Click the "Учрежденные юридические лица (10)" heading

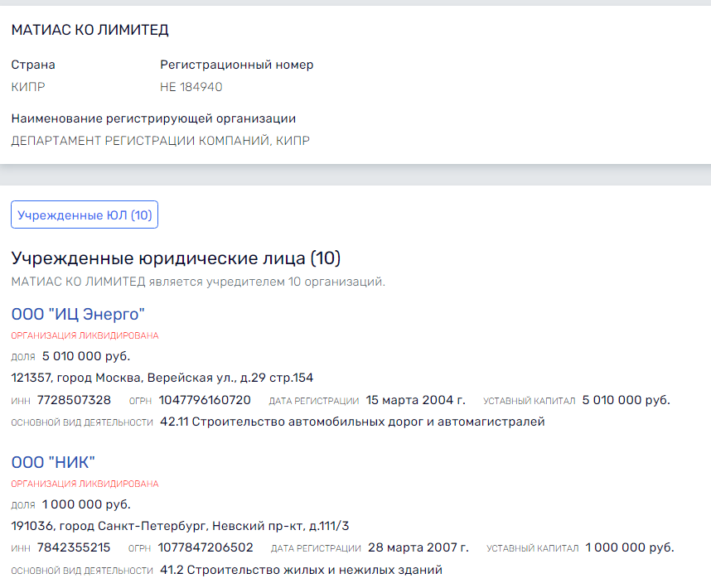[176, 258]
